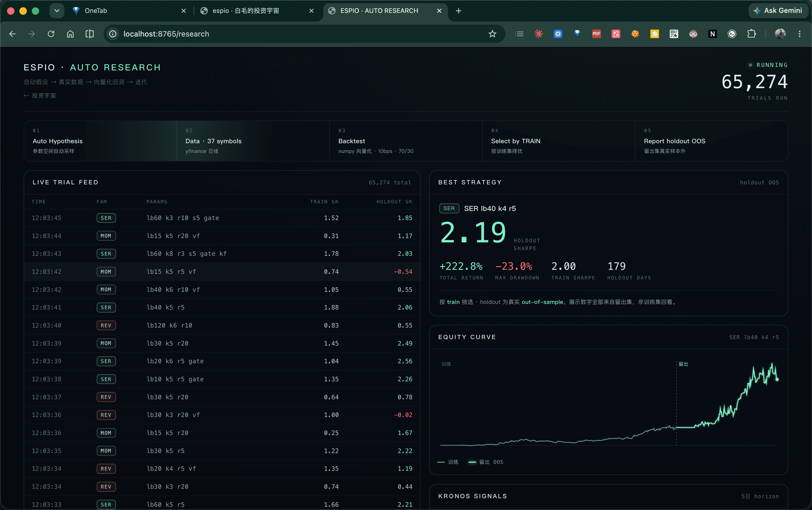The width and height of the screenshot is (812, 510).
Task: Open the red goggles extension icon
Action: click(693, 34)
